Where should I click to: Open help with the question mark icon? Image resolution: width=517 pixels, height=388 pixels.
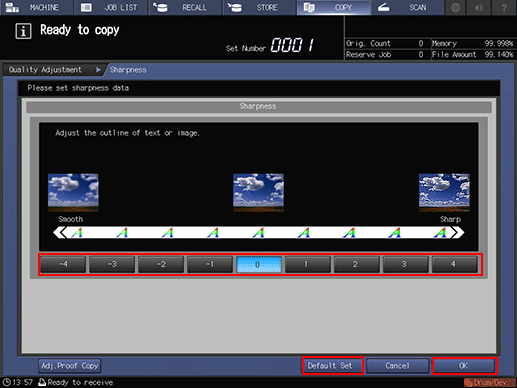(x=504, y=7)
